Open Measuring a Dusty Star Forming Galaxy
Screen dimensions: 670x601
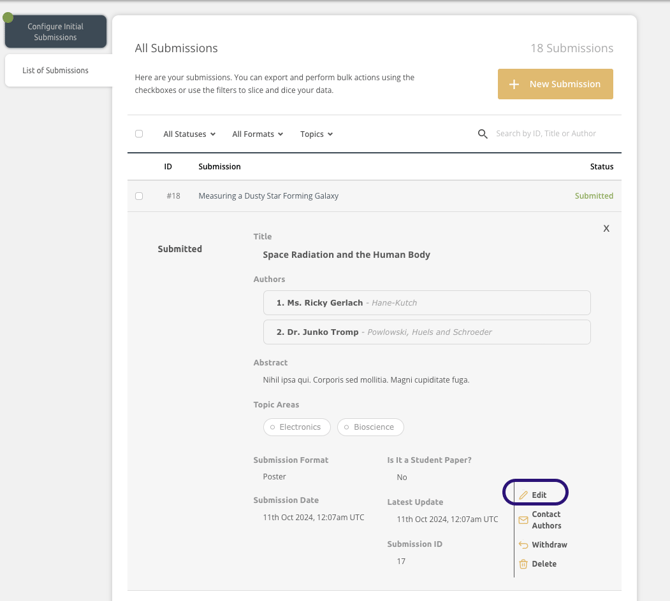click(268, 196)
